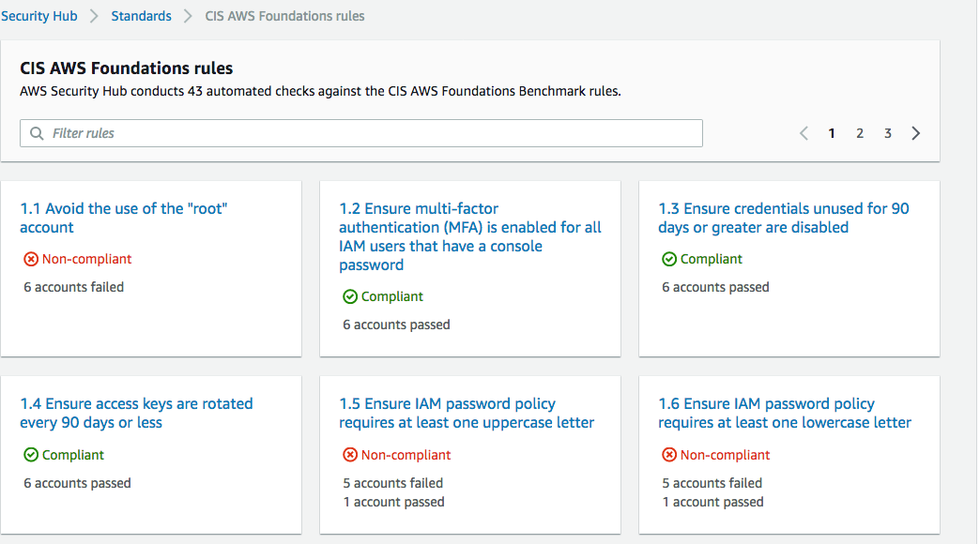Click Compliant status text on rule 1.3

[x=712, y=259]
